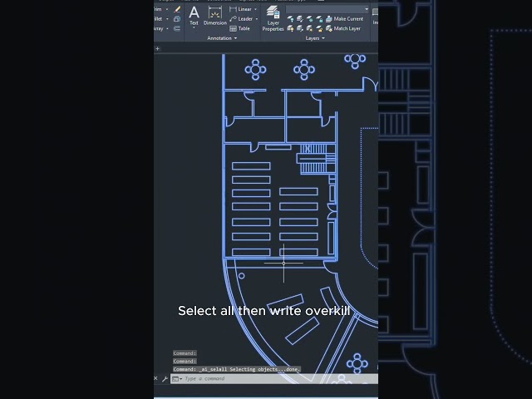The height and width of the screenshot is (399, 532).
Task: Expand the Layers panel
Action: pos(315,38)
